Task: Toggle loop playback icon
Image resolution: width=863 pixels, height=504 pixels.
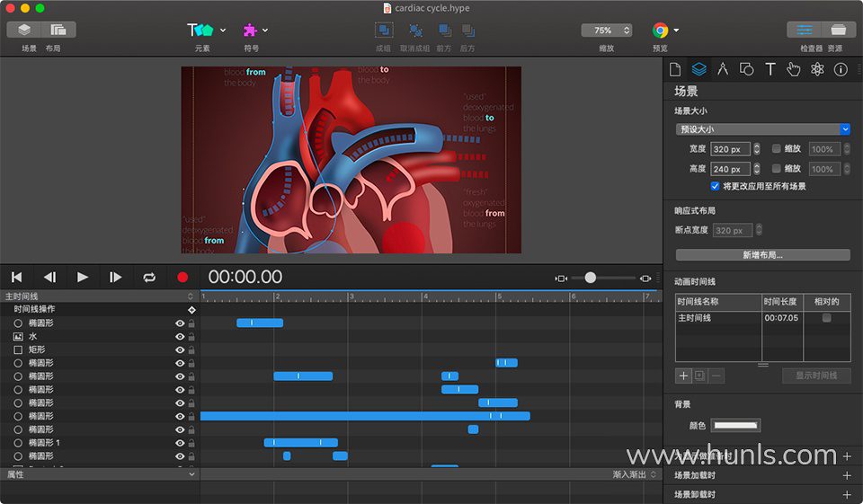Action: (x=149, y=278)
